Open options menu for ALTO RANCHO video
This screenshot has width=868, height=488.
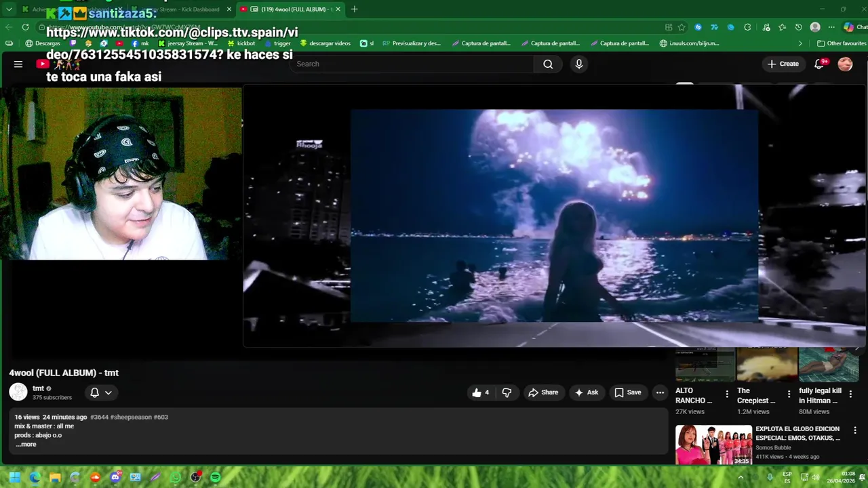click(727, 394)
